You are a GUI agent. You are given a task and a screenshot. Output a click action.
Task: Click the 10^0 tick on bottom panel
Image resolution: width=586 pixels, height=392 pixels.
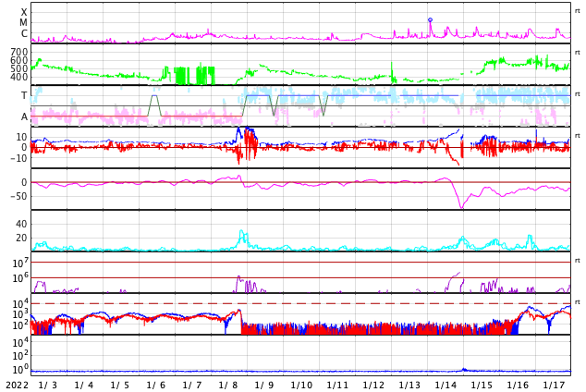point(20,370)
